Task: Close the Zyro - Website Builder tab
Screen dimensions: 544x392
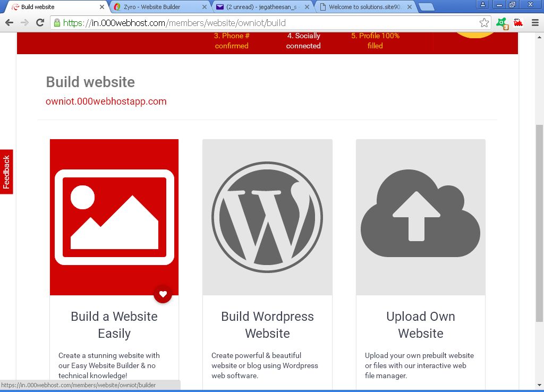Action: click(x=205, y=7)
